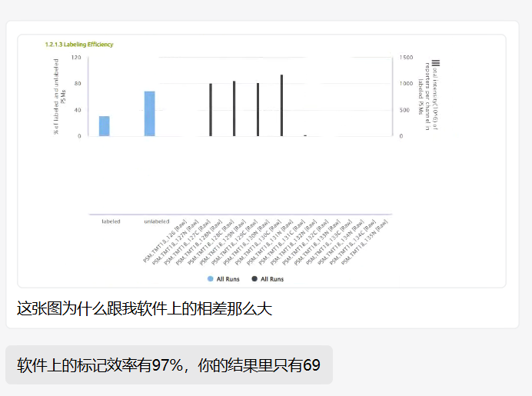Click the '1.2.1.3 Labeling Efficiency' title

pyautogui.click(x=78, y=45)
